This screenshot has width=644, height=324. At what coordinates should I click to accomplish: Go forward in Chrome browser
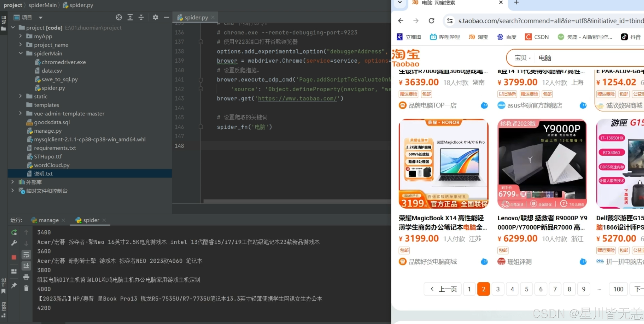click(x=416, y=21)
